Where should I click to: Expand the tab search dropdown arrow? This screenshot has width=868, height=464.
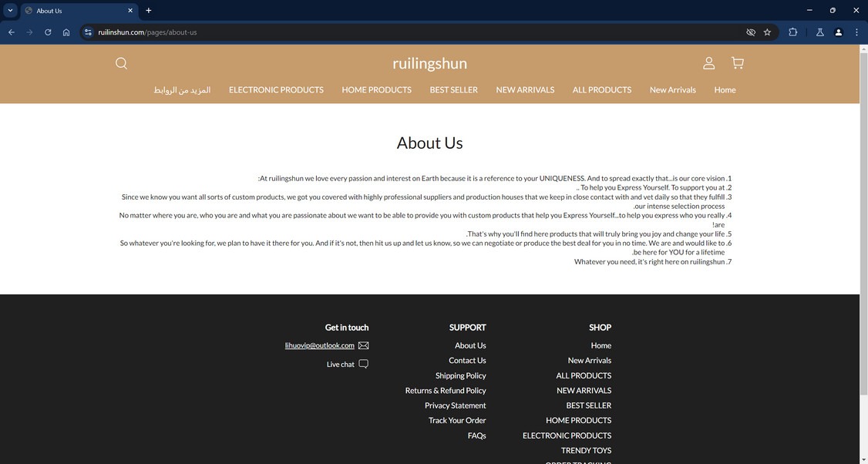(10, 11)
